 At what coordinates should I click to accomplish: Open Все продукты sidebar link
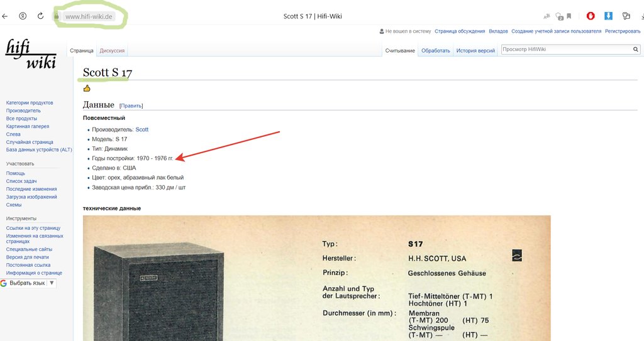click(21, 118)
